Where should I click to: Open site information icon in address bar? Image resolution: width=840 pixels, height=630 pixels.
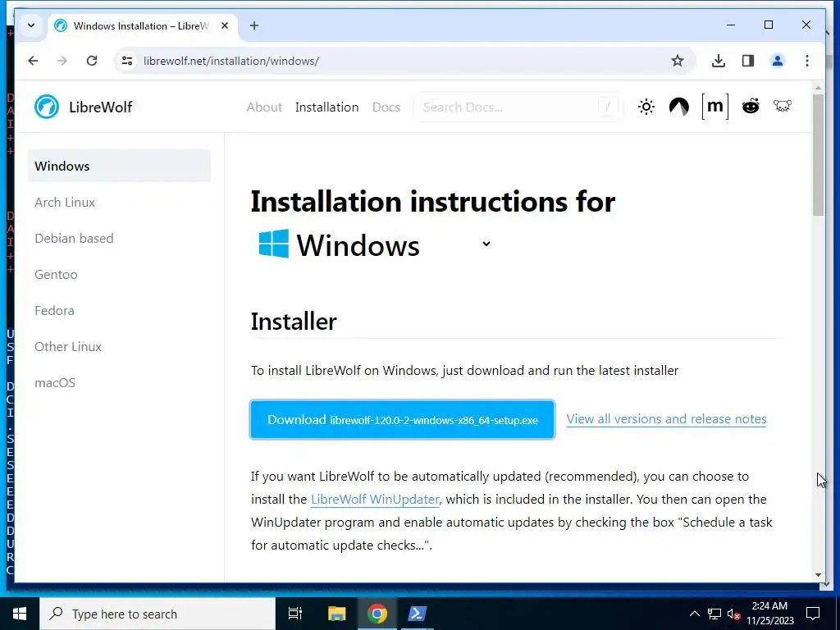click(x=127, y=61)
